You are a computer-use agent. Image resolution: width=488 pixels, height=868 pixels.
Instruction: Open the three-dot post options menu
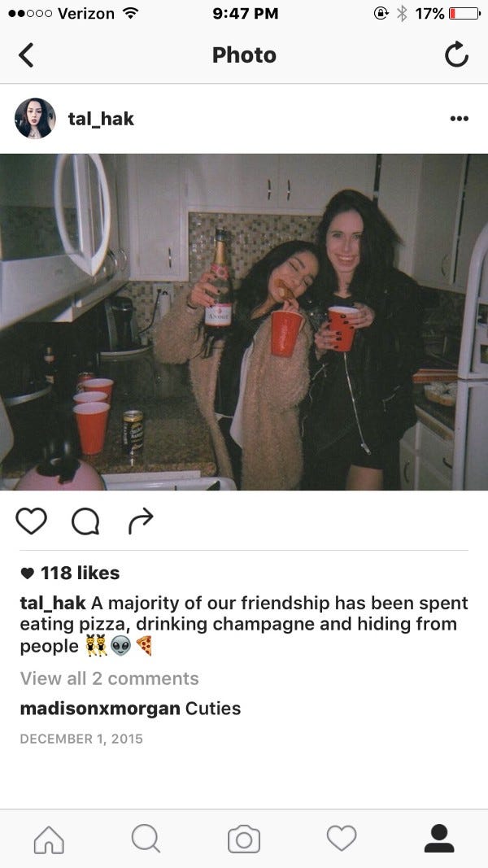pyautogui.click(x=460, y=119)
